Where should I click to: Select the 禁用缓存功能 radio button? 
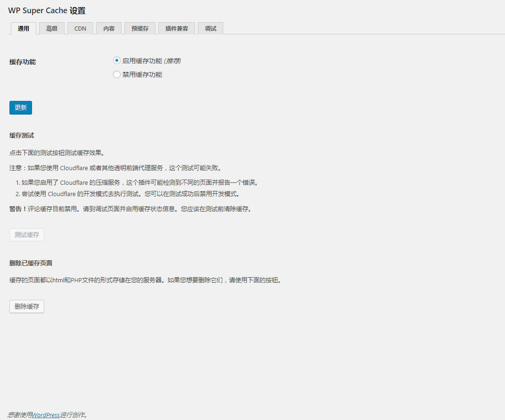(x=117, y=74)
